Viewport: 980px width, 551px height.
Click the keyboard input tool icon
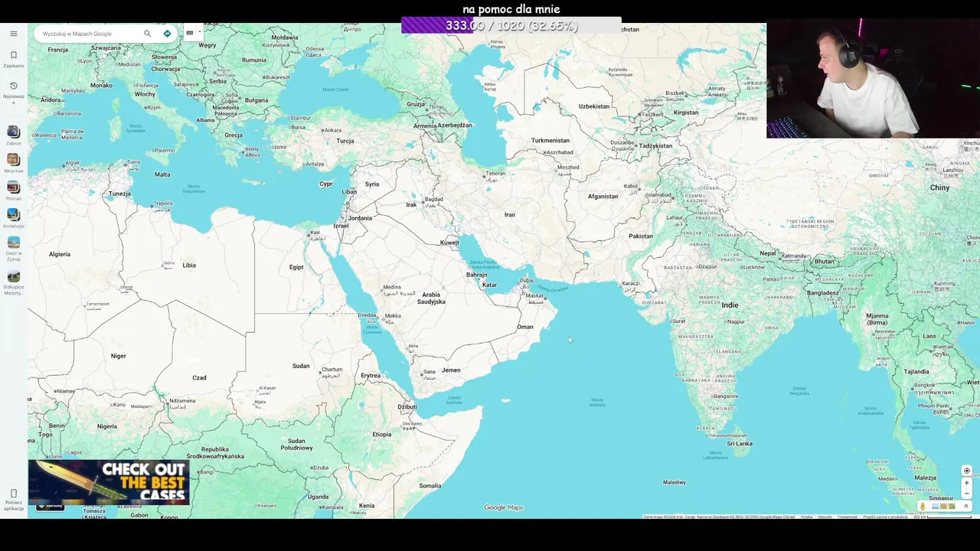click(x=190, y=33)
